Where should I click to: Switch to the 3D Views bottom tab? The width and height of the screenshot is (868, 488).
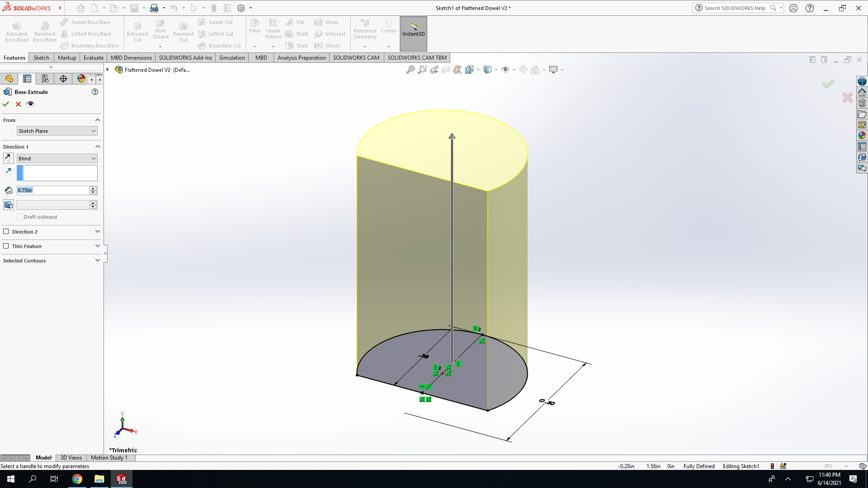71,458
